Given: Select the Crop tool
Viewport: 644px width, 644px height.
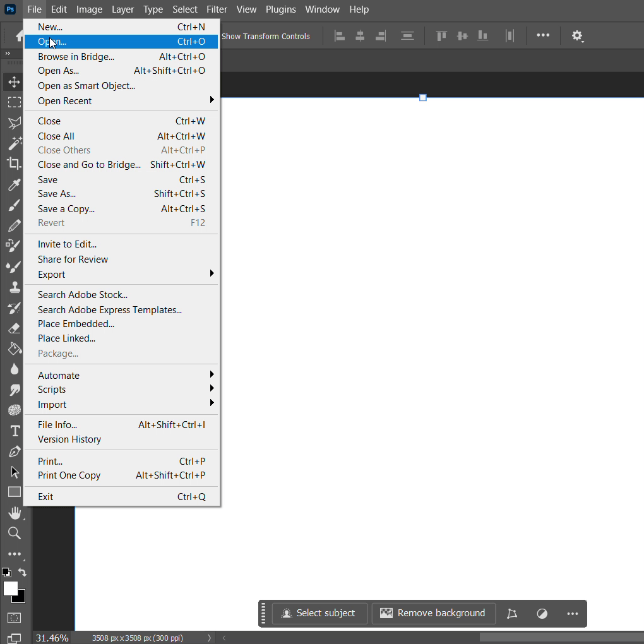Looking at the screenshot, I should pos(14,164).
